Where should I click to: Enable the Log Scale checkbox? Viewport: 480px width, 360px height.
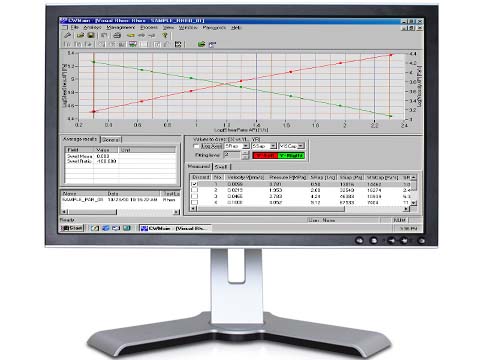click(196, 146)
